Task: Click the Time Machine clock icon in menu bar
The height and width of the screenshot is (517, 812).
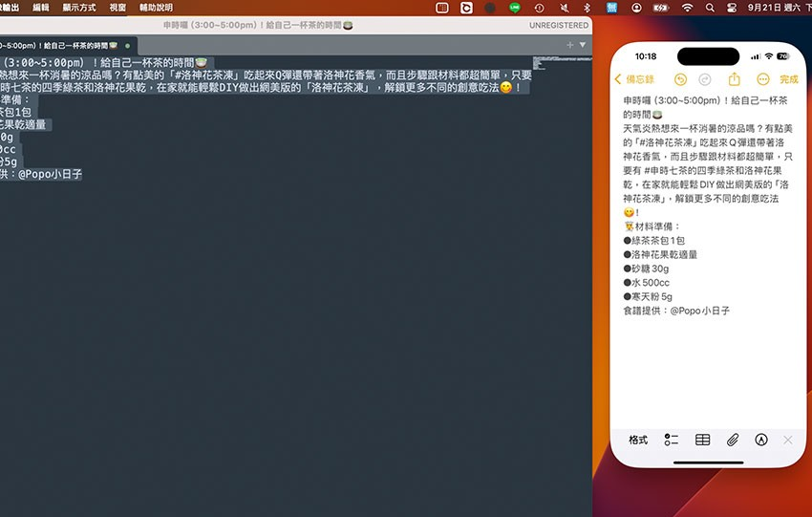Action: pos(539,8)
